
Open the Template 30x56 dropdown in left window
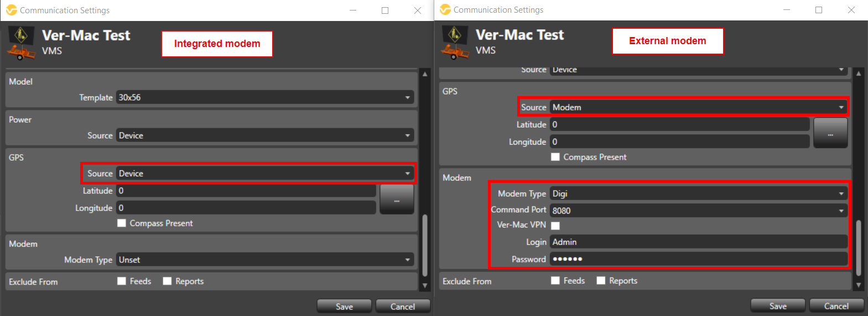pyautogui.click(x=265, y=97)
